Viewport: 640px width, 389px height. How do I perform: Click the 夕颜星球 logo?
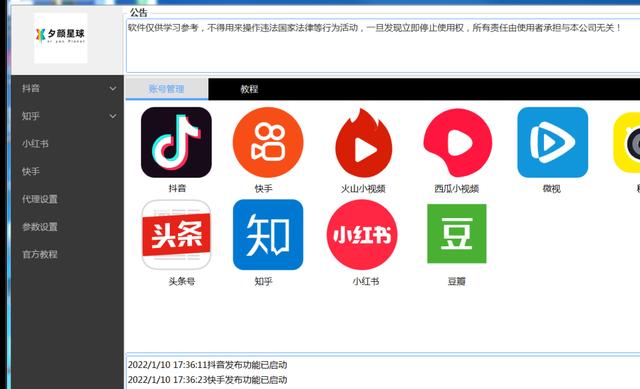[x=61, y=38]
